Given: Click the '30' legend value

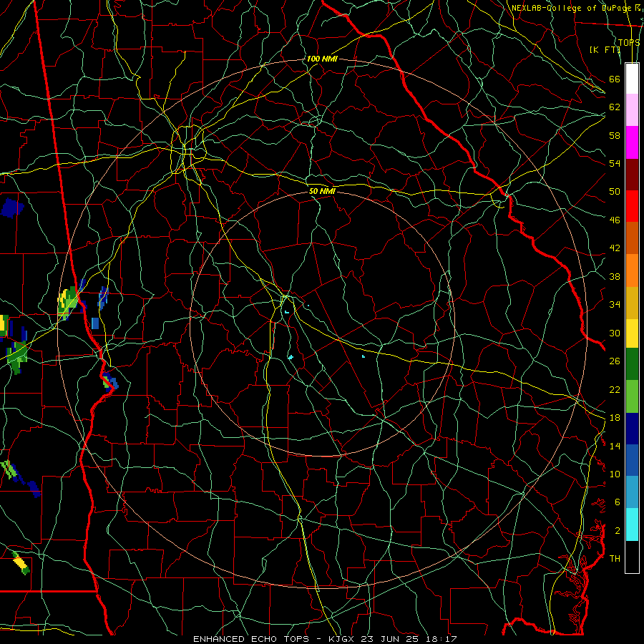Looking at the screenshot, I should click(x=615, y=333).
